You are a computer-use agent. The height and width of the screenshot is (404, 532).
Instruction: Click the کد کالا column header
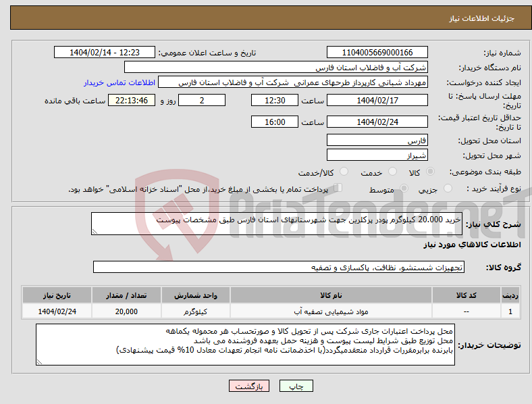pos(467,295)
